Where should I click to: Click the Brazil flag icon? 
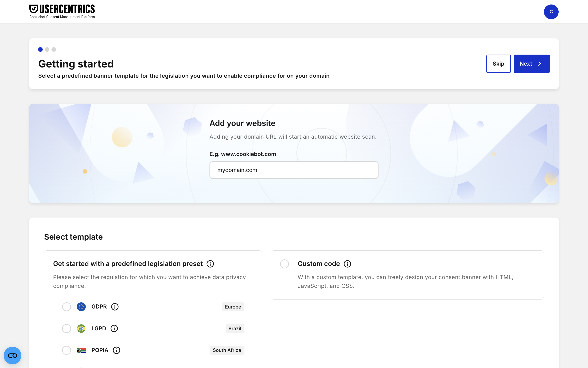coord(81,328)
